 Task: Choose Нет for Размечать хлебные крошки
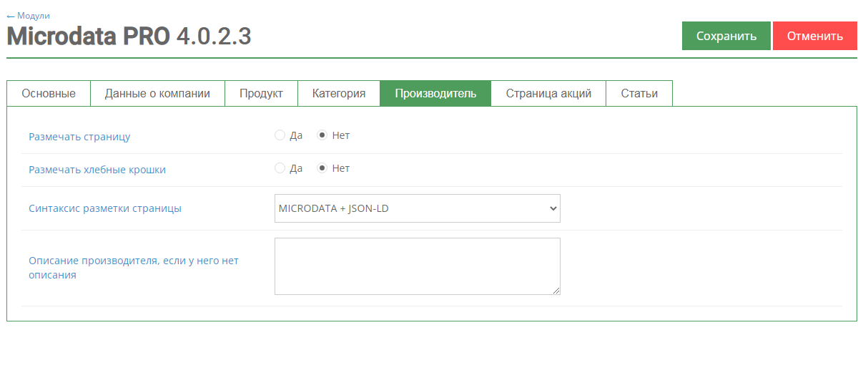tap(322, 168)
